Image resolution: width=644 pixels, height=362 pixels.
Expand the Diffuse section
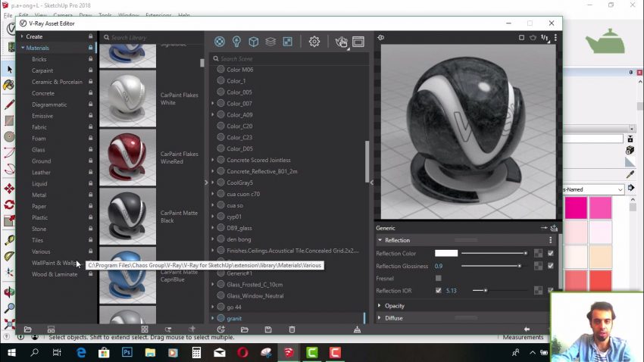coord(379,318)
